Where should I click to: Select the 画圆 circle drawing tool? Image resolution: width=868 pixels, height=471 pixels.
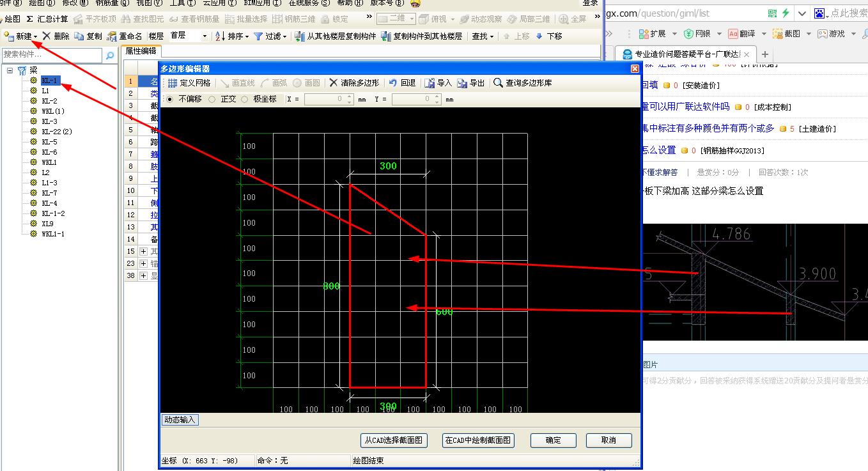[307, 83]
